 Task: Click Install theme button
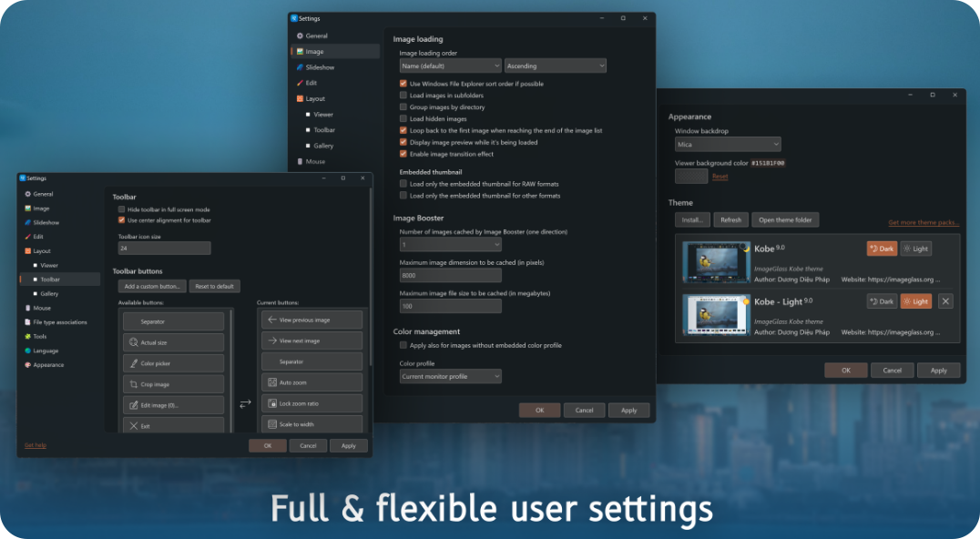(x=692, y=219)
